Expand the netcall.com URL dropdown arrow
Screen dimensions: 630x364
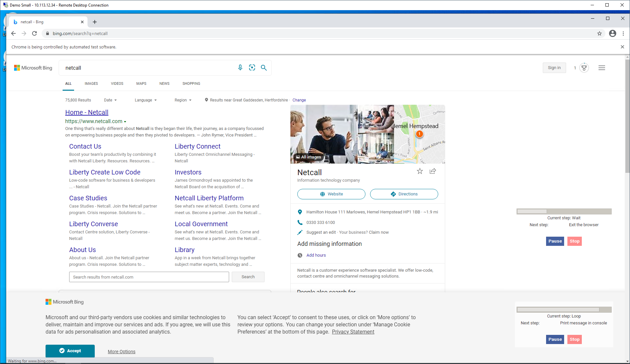(125, 122)
